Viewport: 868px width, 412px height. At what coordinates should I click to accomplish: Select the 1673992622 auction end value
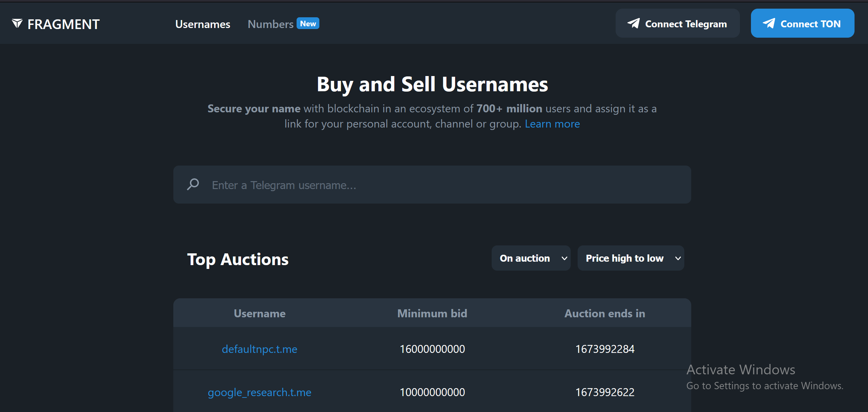click(605, 392)
